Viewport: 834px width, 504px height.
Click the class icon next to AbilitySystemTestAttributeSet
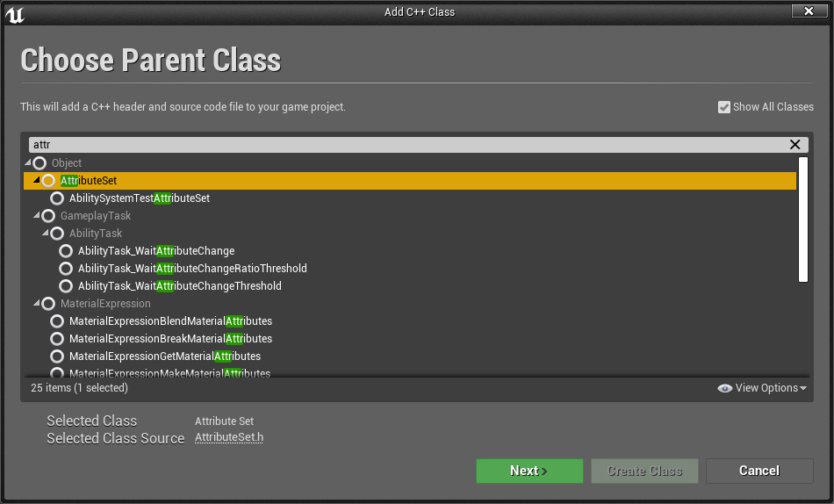[x=57, y=198]
